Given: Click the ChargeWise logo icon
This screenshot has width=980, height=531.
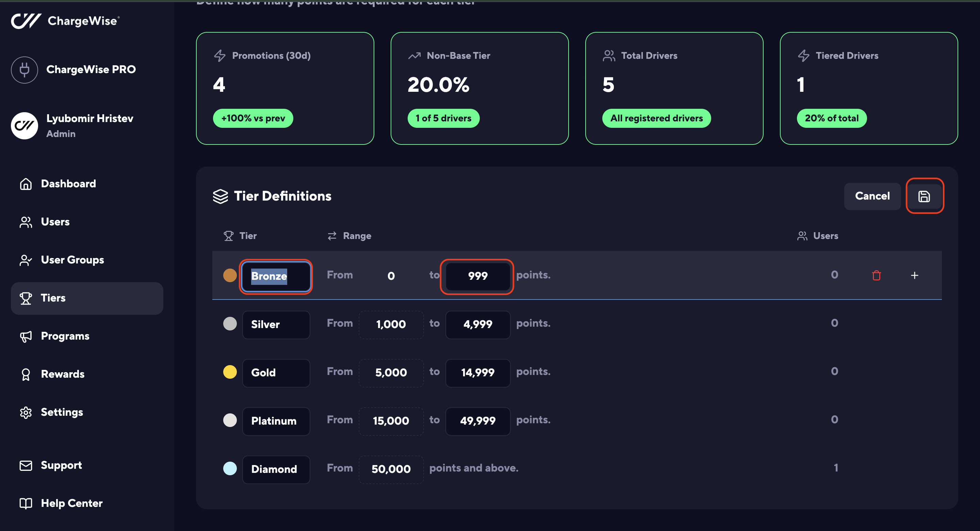Looking at the screenshot, I should [x=26, y=21].
